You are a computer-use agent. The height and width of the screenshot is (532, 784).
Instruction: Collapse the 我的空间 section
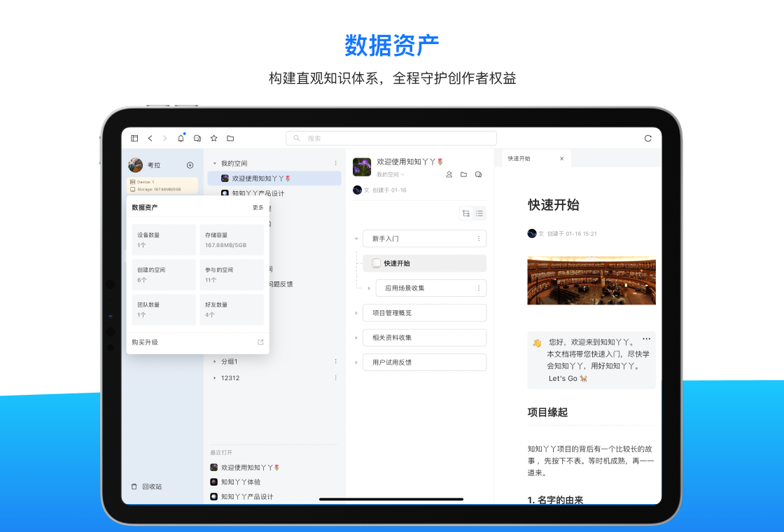(214, 164)
